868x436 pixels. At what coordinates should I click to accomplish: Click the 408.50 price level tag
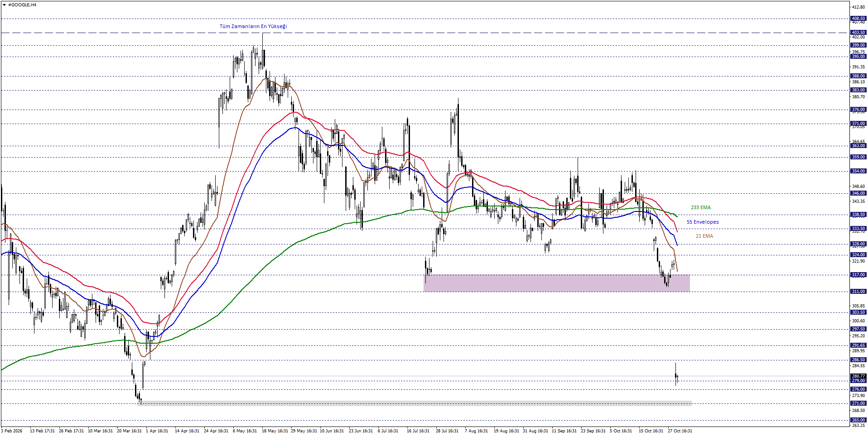(858, 19)
